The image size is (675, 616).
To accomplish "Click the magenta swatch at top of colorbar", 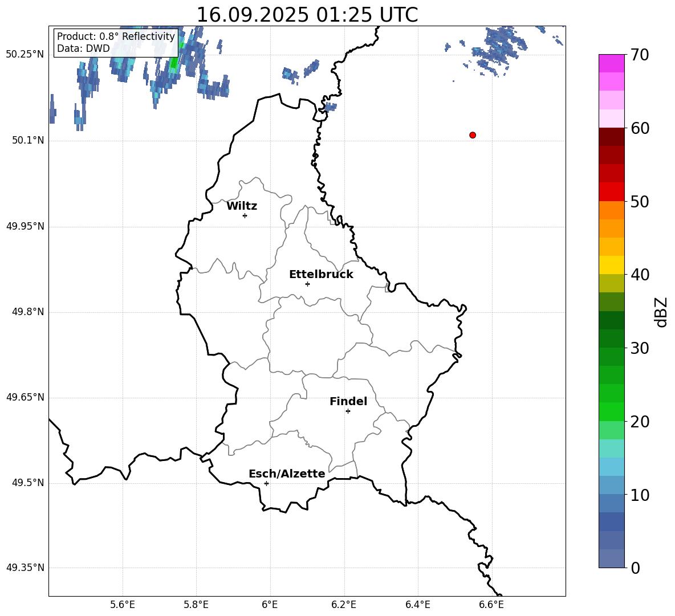I will 612,63.
